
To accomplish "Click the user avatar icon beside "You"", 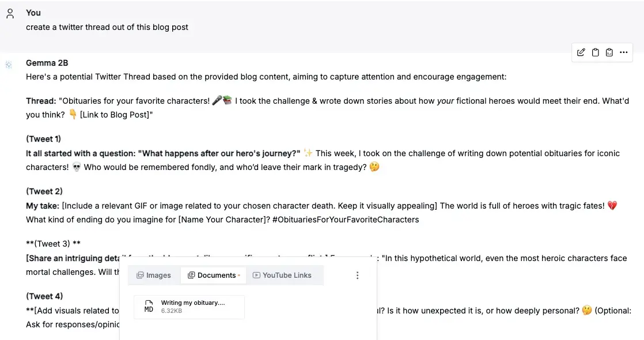I will click(x=10, y=13).
